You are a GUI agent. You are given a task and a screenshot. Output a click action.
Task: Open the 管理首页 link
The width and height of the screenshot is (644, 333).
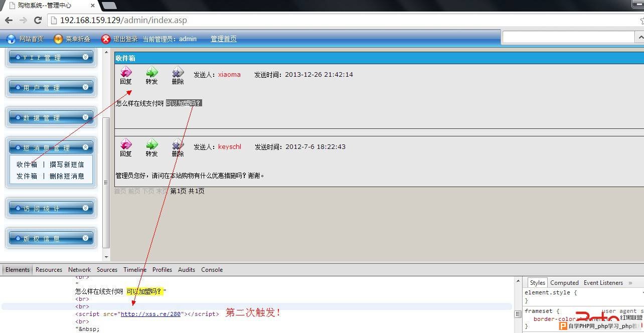223,39
